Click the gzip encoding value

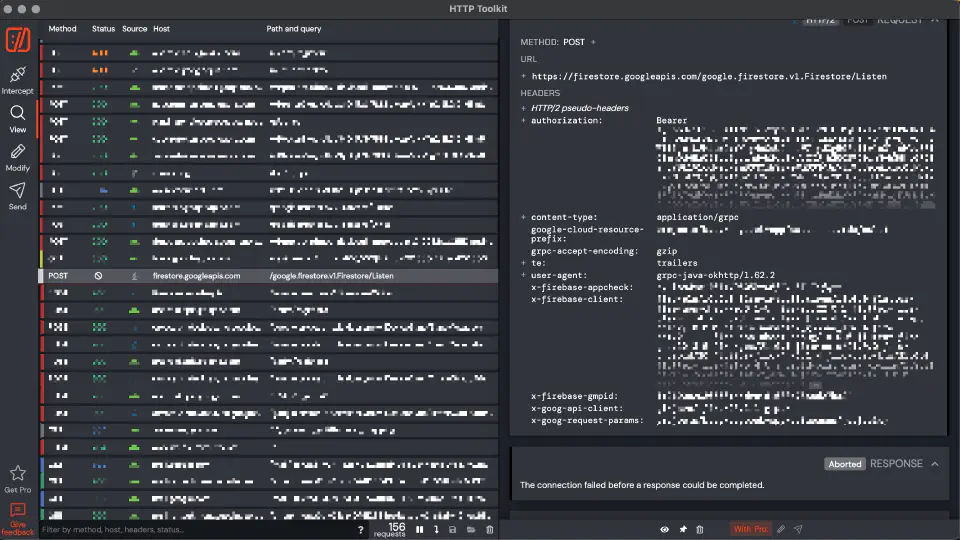[x=667, y=251]
